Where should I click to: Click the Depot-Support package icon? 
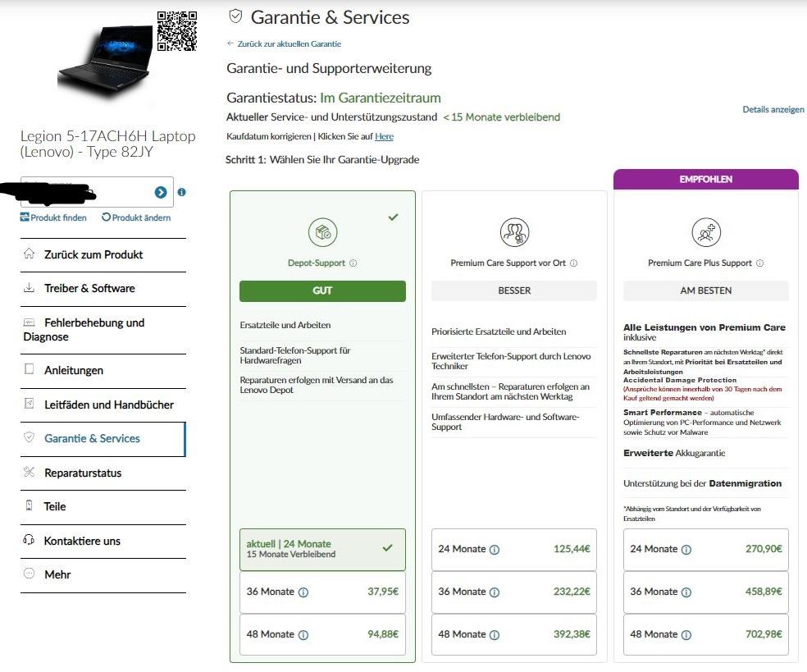[x=322, y=232]
